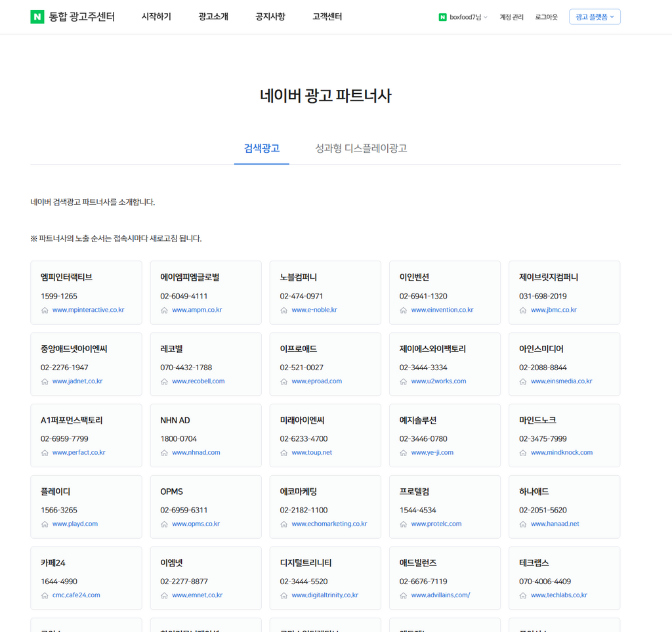Image resolution: width=672 pixels, height=632 pixels.
Task: Click home icon beside www.opms.co.kr
Action: pos(164,524)
